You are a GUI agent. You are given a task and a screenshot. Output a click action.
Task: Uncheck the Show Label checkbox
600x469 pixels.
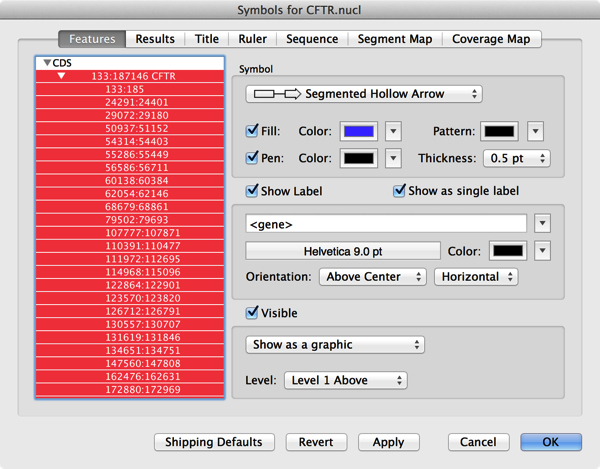(252, 191)
